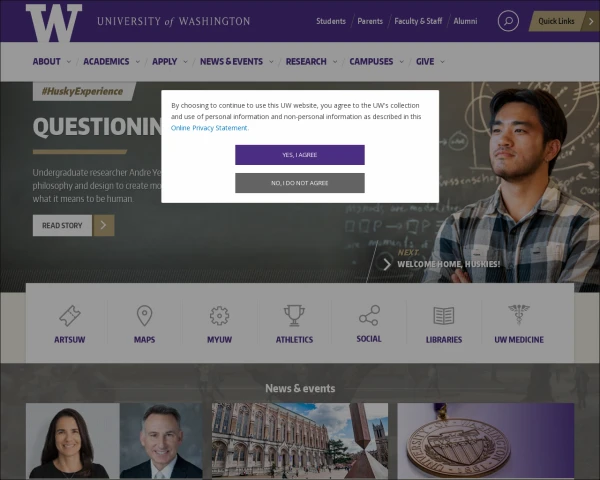The height and width of the screenshot is (480, 600).
Task: Open the Libraries book icon
Action: 444,316
